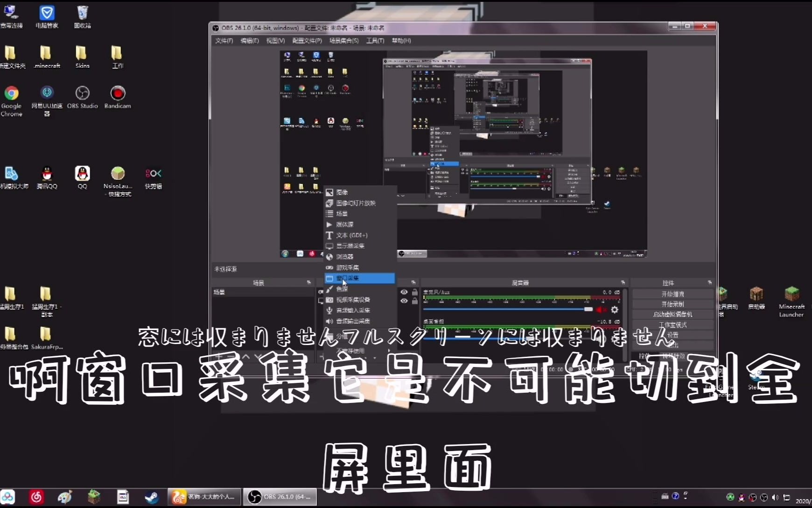The width and height of the screenshot is (812, 508).
Task: Toggle visibility of the first source eye icon
Action: pyautogui.click(x=405, y=291)
